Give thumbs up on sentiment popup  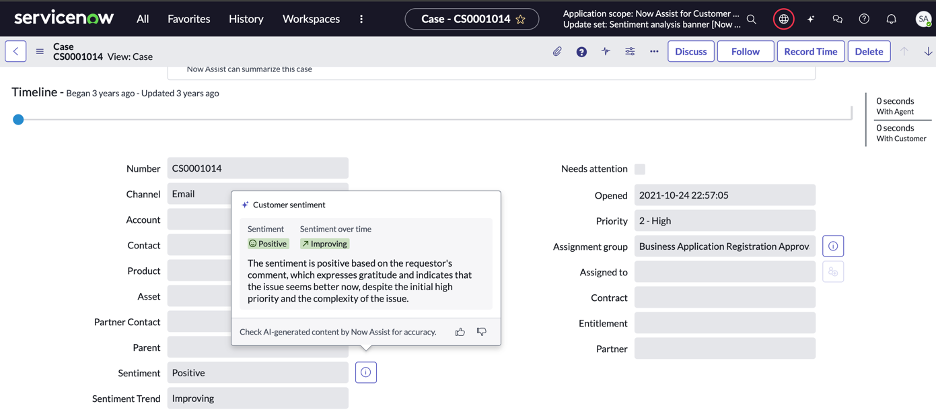460,332
